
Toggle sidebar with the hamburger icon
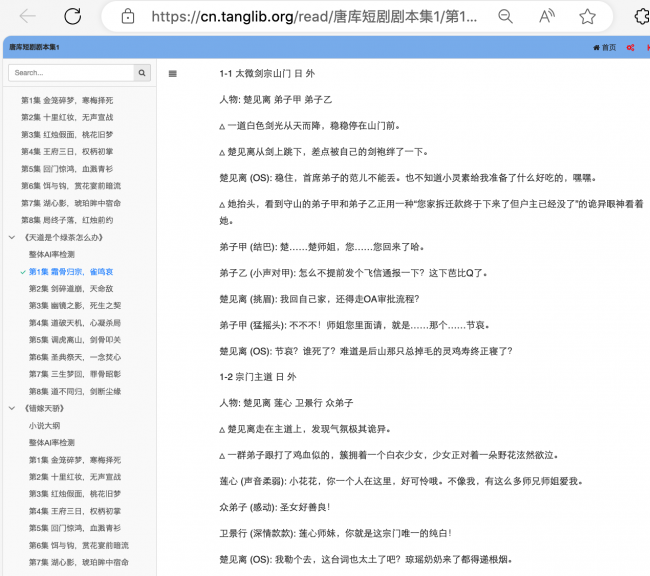[173, 73]
